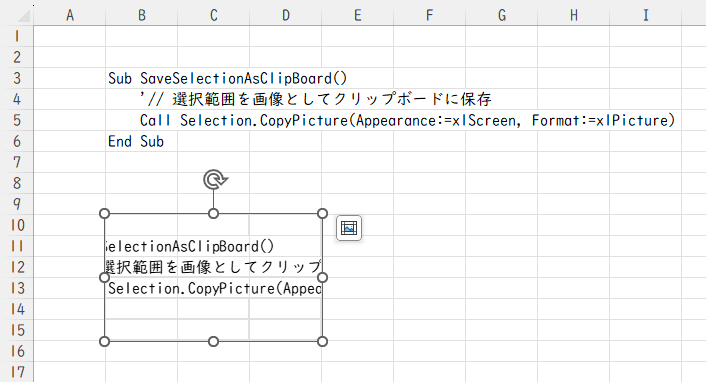Select row 16 header
Image resolution: width=706 pixels, height=382 pixels.
tap(17, 351)
